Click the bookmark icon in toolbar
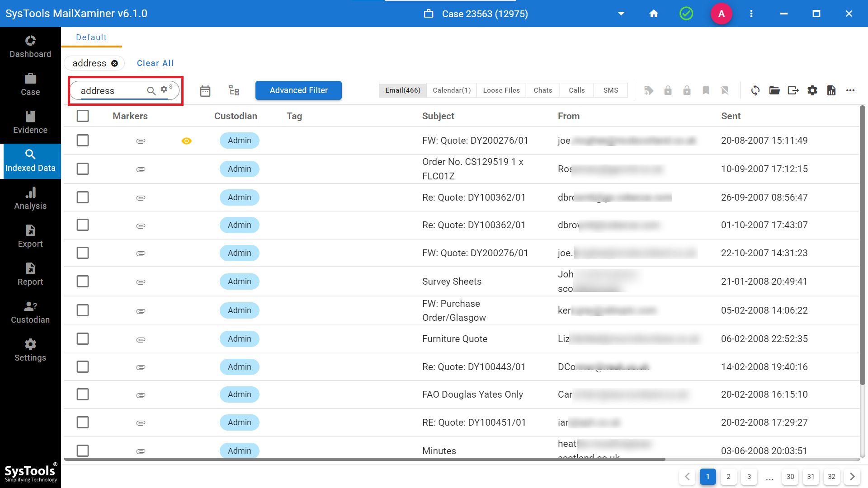This screenshot has height=488, width=868. (706, 90)
